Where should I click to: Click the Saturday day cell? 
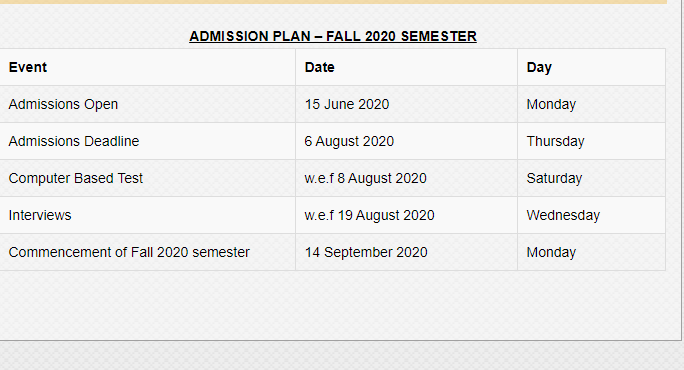(592, 178)
